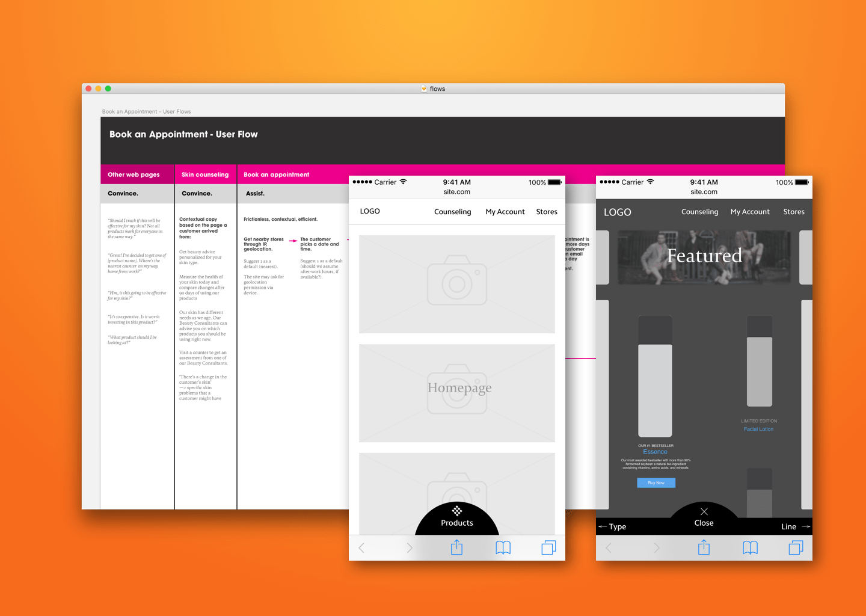Tap the Safari back arrow on the dark phone
The image size is (866, 616).
[x=609, y=547]
